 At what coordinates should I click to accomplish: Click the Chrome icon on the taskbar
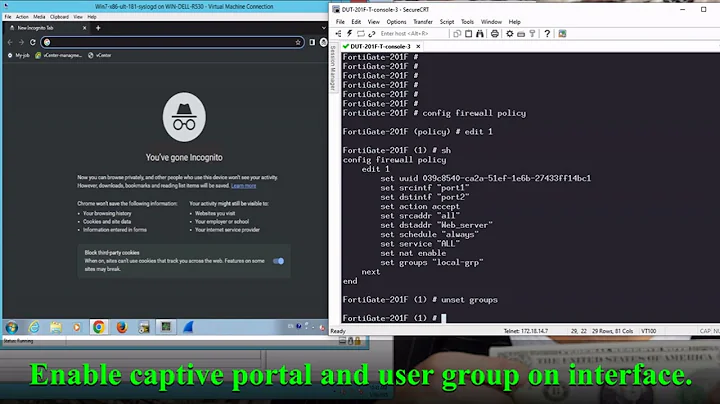[x=98, y=327]
